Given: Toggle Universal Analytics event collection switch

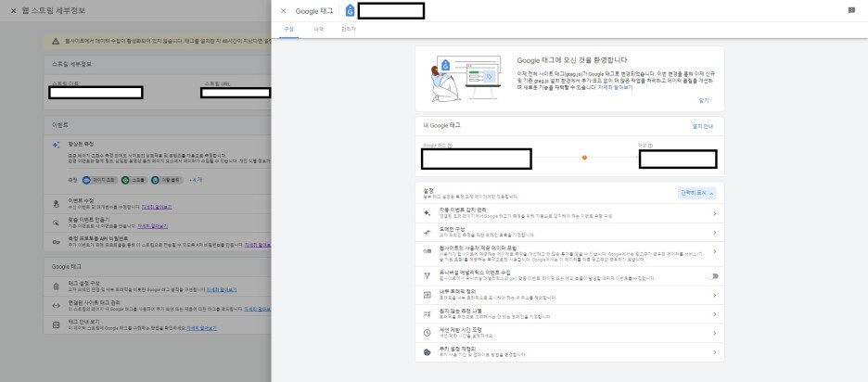Looking at the screenshot, I should click(712, 275).
